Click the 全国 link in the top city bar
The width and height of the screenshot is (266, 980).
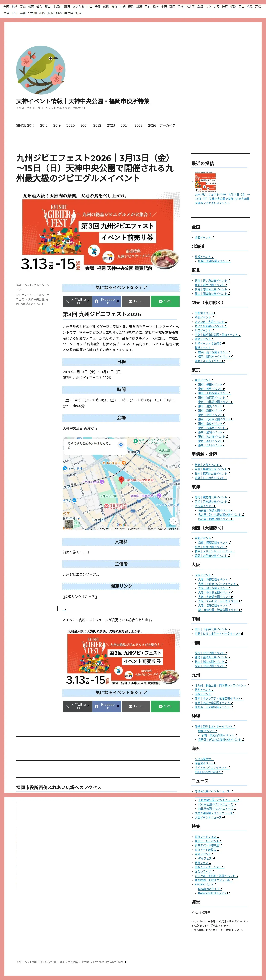click(6, 6)
